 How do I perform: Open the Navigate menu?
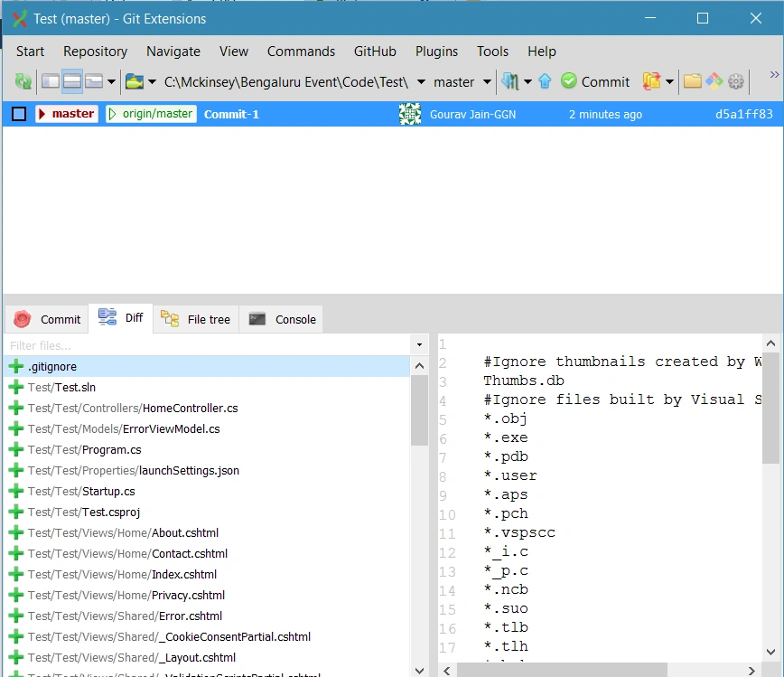[173, 51]
